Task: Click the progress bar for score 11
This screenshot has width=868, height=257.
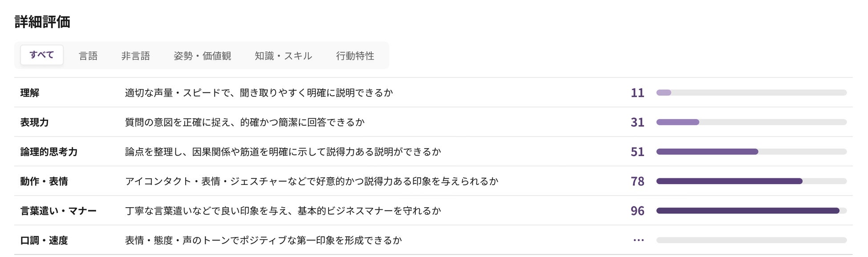Action: pos(751,93)
